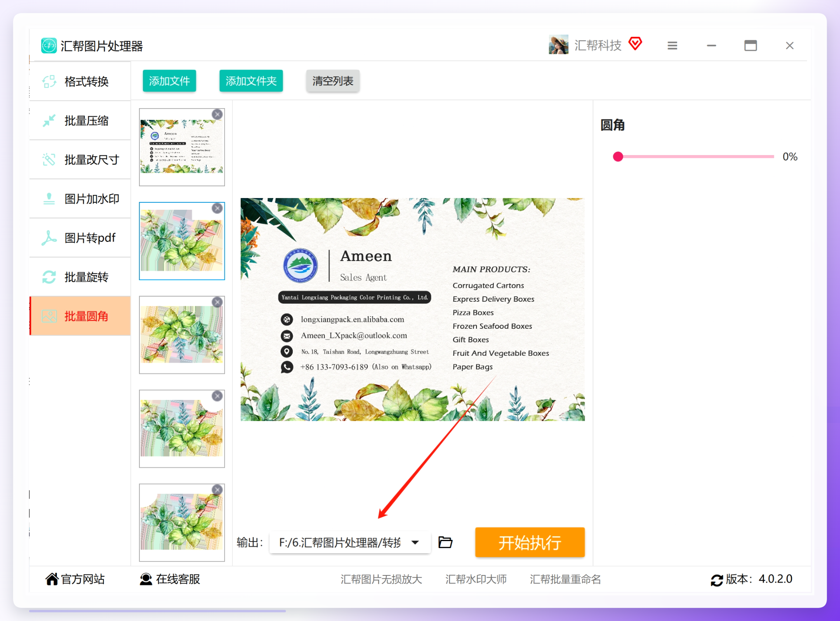This screenshot has height=621, width=840.
Task: Expand the output path dropdown arrow
Action: (415, 542)
